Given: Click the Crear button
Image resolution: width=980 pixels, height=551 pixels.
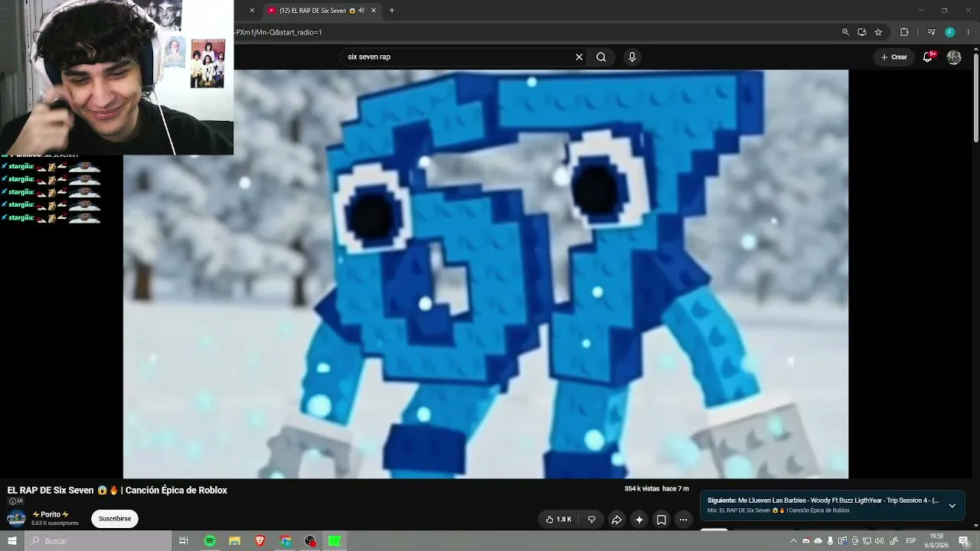Looking at the screenshot, I should [x=893, y=57].
